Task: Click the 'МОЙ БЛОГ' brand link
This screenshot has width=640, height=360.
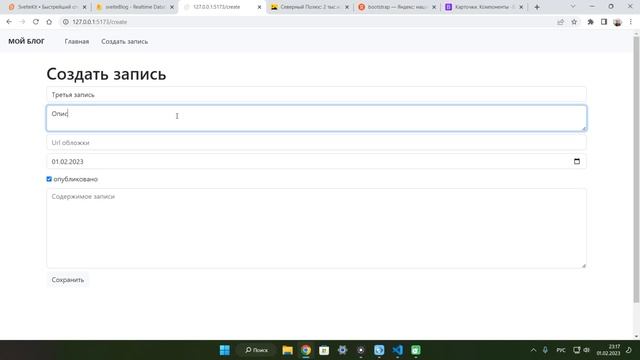Action: 27,41
